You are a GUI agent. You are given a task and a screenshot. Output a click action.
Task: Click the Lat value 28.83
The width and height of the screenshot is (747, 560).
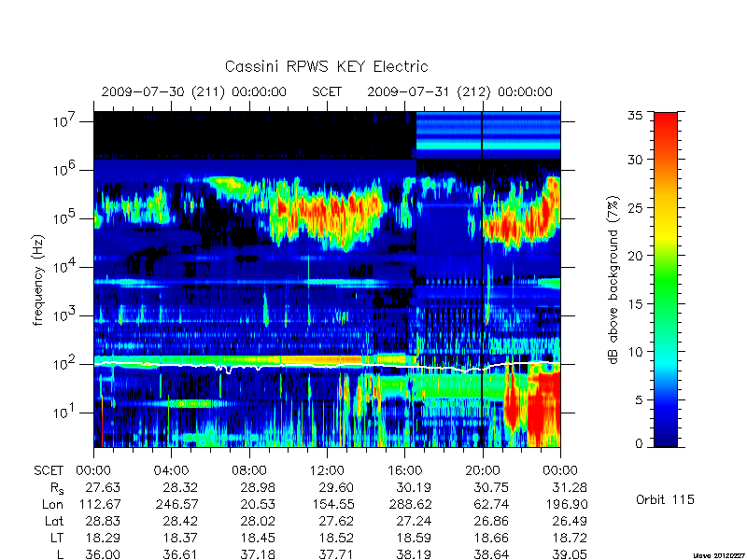(x=103, y=522)
